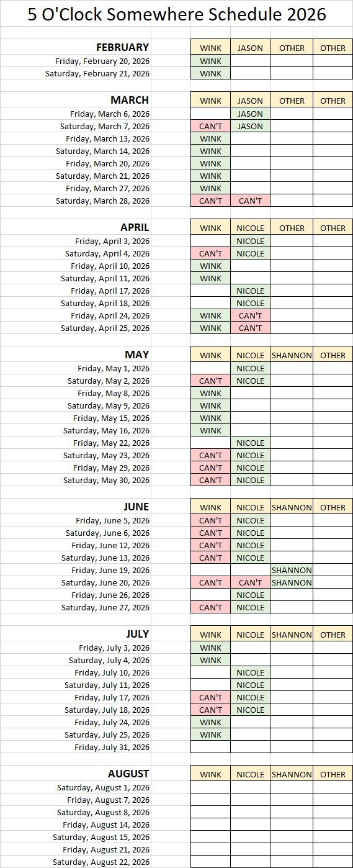This screenshot has height=868, width=353.
Task: Select SHANNON cell for Friday, June 19
Action: pos(292,570)
